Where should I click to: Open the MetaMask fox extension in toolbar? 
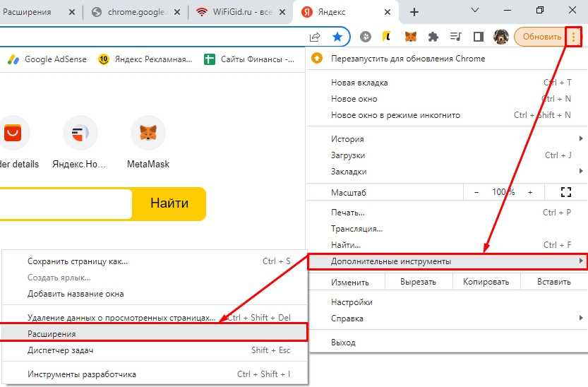coord(410,37)
